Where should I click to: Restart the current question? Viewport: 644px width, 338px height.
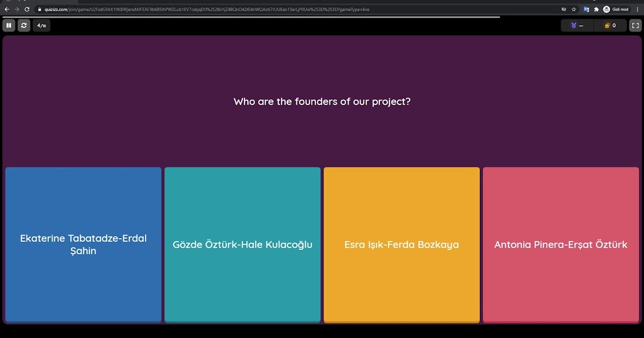tap(24, 25)
